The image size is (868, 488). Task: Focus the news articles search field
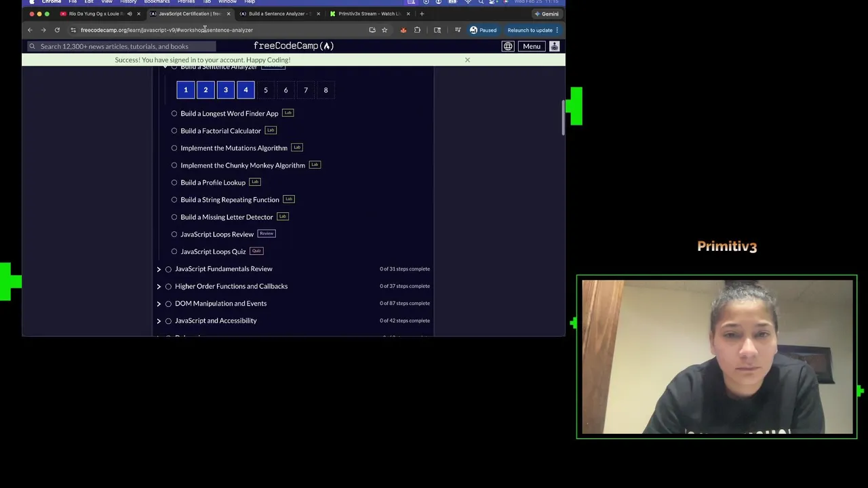(121, 46)
